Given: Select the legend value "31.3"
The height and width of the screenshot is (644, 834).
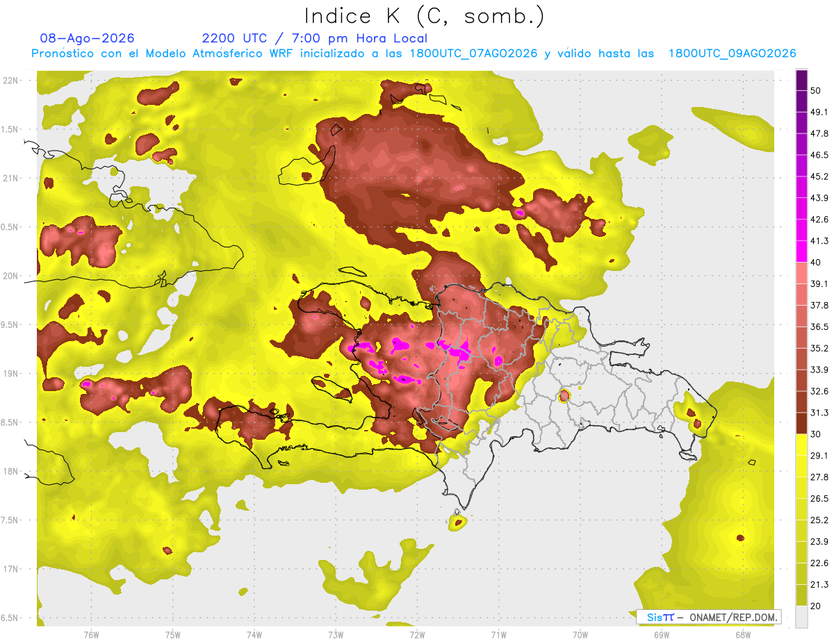Looking at the screenshot, I should tap(819, 413).
